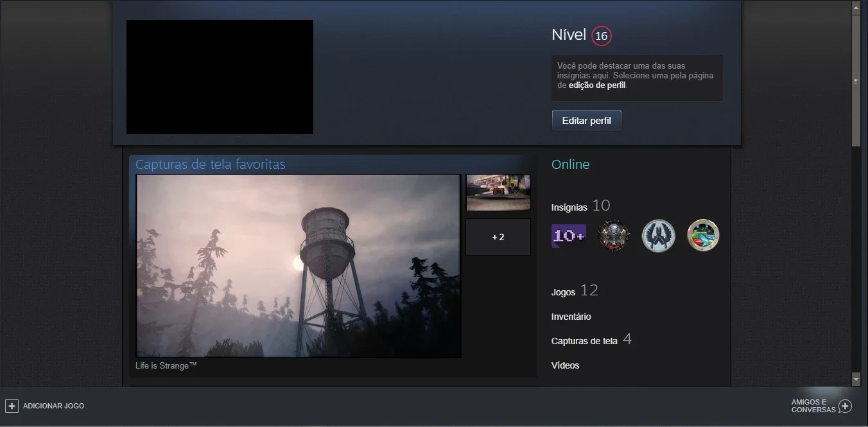The height and width of the screenshot is (427, 868).
Task: Click the plus icon beside Adicionar Jogo
Action: [12, 406]
